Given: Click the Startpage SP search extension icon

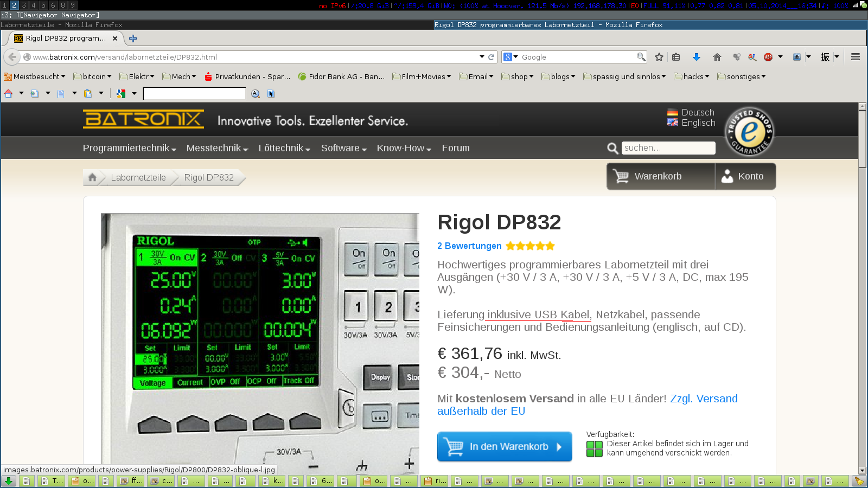Looking at the screenshot, I should coord(752,57).
